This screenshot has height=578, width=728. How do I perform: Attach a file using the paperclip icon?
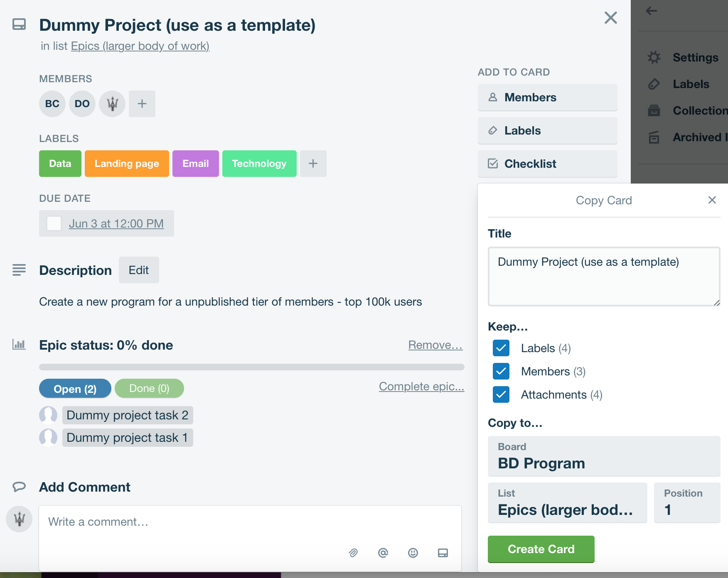[x=354, y=553]
